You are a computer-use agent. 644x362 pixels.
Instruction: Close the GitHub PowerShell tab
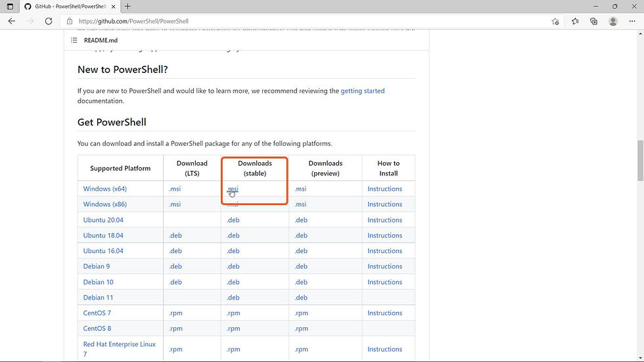pyautogui.click(x=114, y=7)
